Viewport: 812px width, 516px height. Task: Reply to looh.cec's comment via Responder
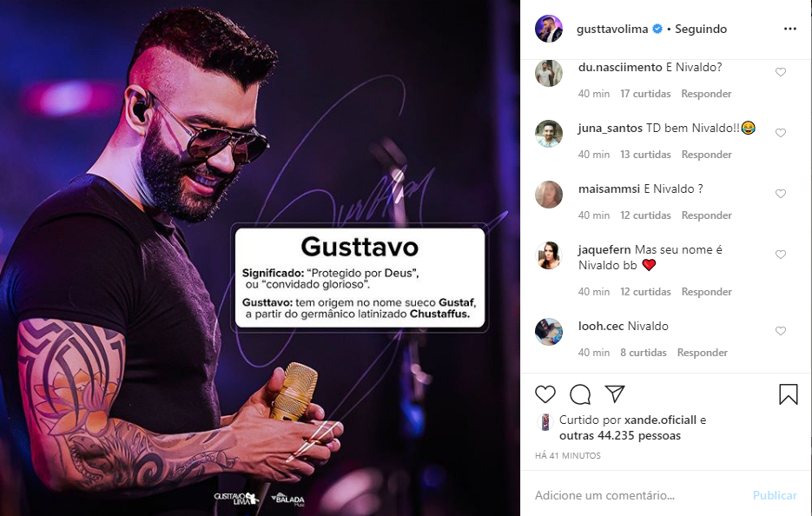703,353
